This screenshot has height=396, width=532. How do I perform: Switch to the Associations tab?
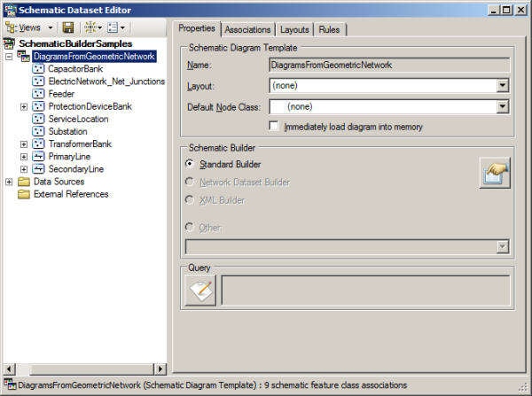tap(247, 28)
